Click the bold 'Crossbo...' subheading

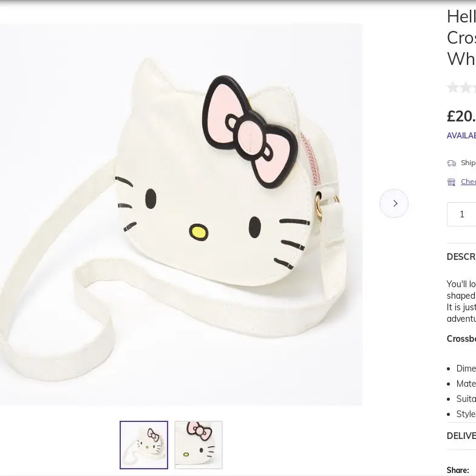click(x=461, y=339)
